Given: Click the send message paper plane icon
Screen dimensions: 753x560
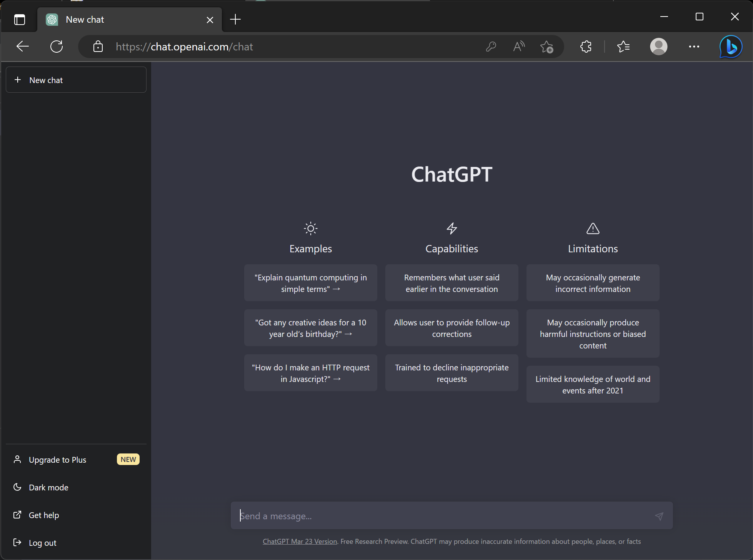Looking at the screenshot, I should (x=659, y=516).
